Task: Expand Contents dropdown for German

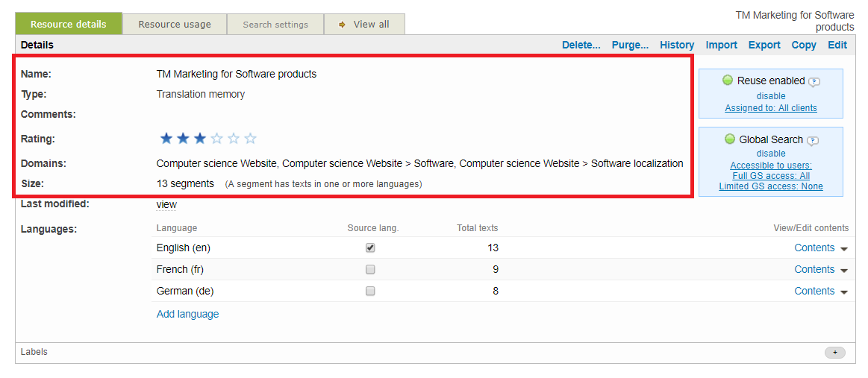Action: (x=844, y=292)
